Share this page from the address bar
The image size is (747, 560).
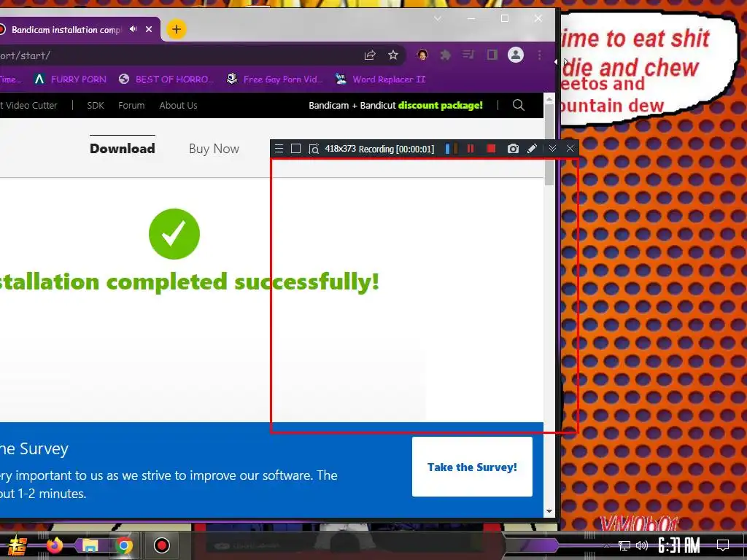pos(370,55)
